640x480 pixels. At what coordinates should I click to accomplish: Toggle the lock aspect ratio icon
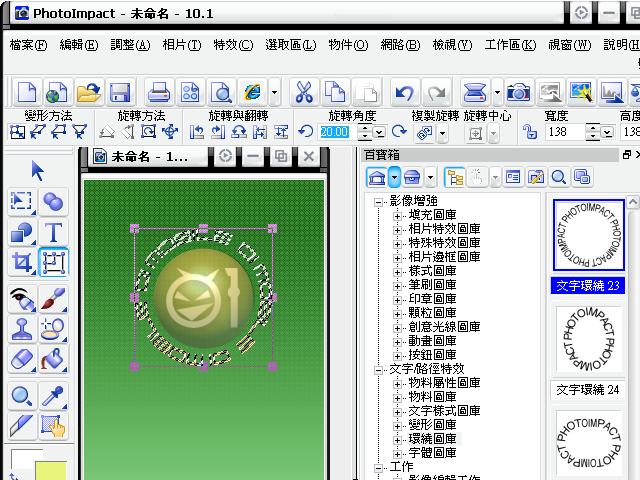[x=530, y=131]
